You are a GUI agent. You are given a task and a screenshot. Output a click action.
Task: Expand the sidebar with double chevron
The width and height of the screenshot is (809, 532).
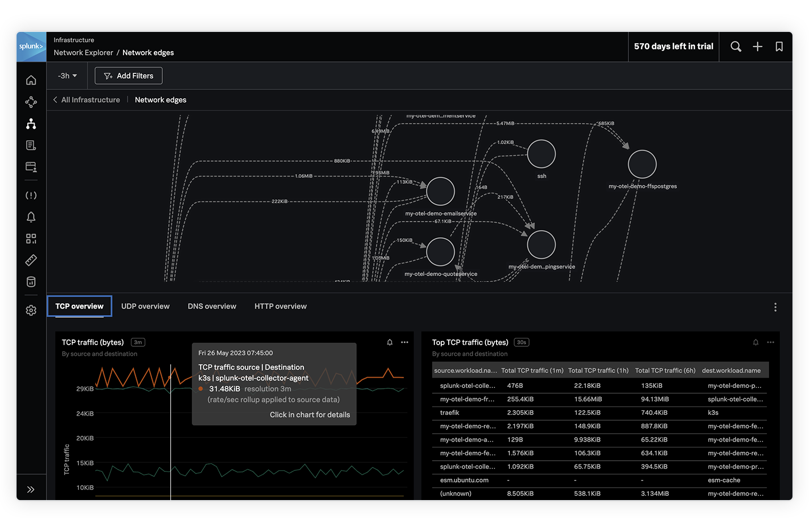click(31, 489)
